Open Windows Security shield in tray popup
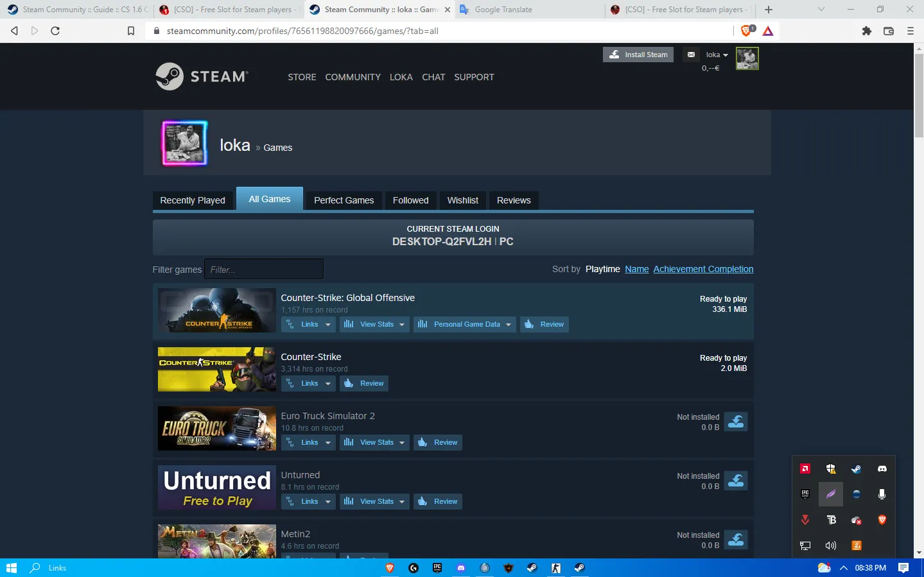The image size is (924, 577). [831, 469]
